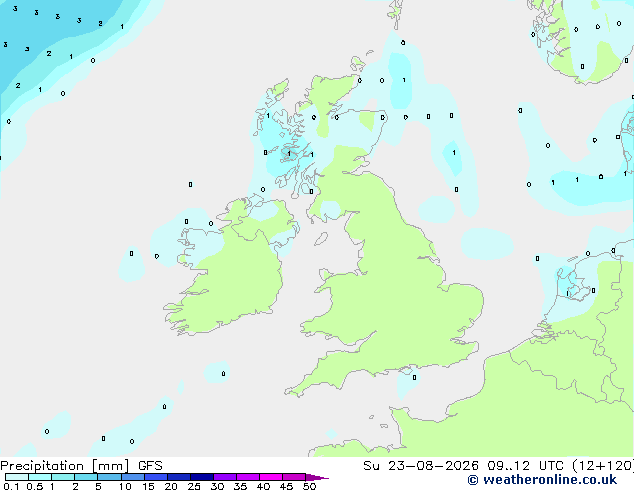Click the 'Precipitation [mm] GFS' title text
Image resolution: width=634 pixels, height=490 pixels.
[81, 466]
